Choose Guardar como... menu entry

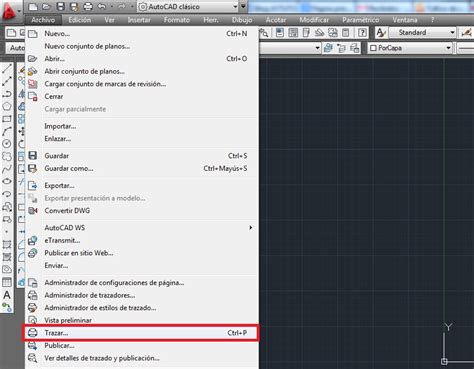pyautogui.click(x=142, y=169)
